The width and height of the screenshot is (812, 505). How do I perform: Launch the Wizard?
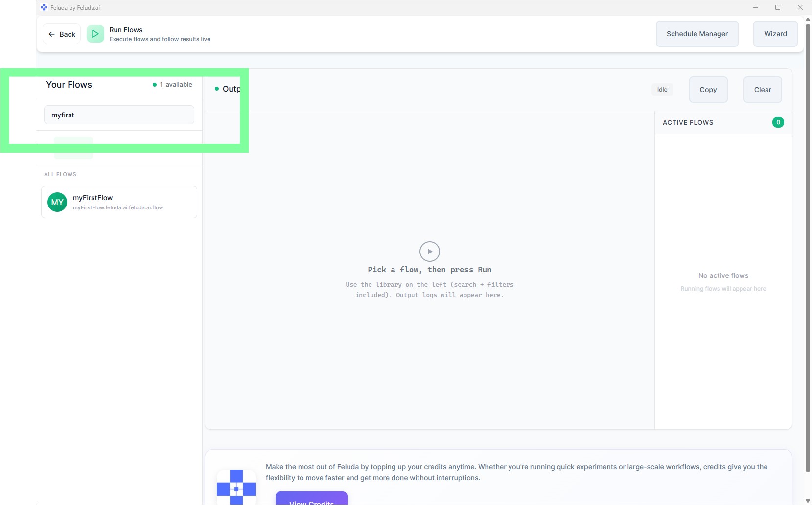(x=775, y=34)
